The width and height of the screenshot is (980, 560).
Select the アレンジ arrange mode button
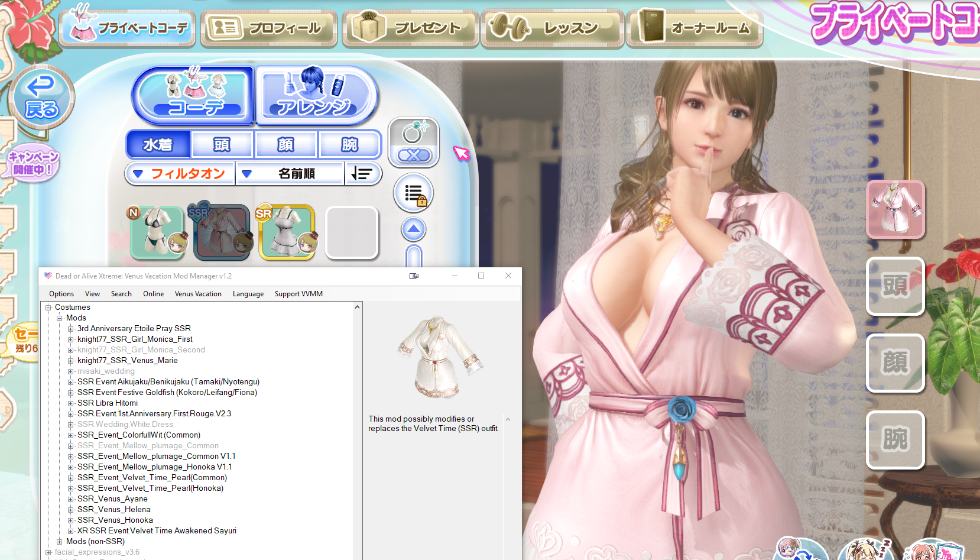(x=316, y=95)
